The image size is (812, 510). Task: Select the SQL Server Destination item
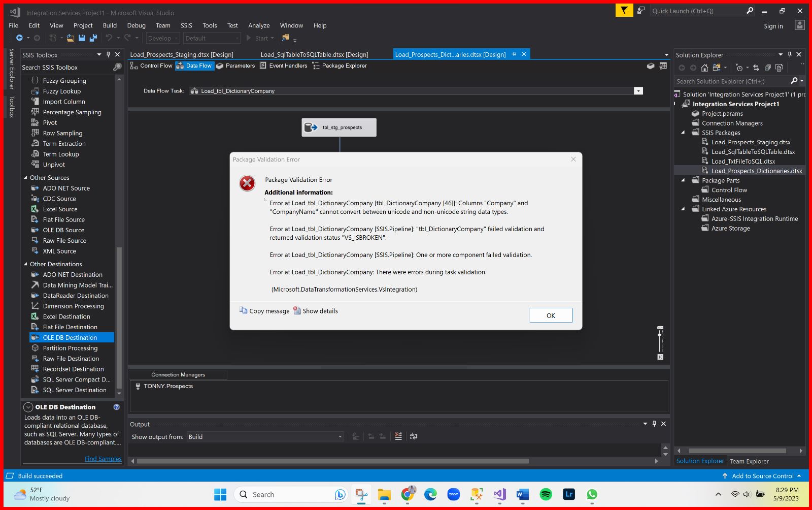coord(75,390)
